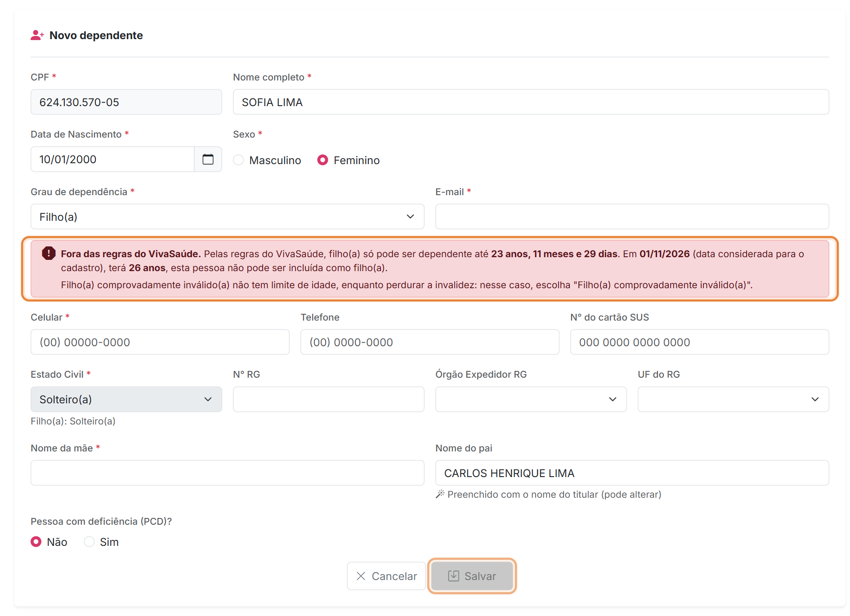Click into the Celular phone field
The image size is (850, 616).
[160, 342]
